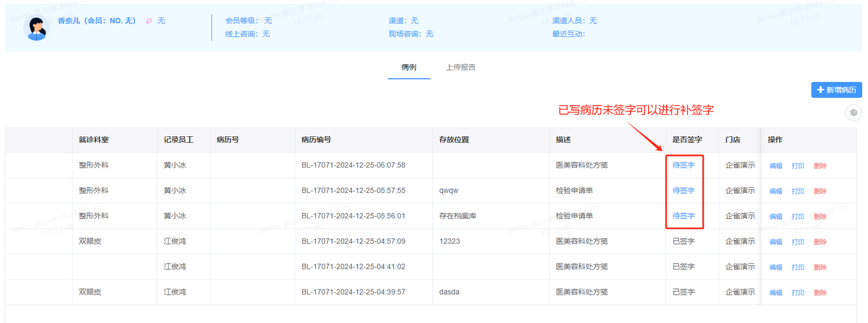This screenshot has width=868, height=323.
Task: Click 待签字 for record 05:56:01
Action: coord(683,216)
